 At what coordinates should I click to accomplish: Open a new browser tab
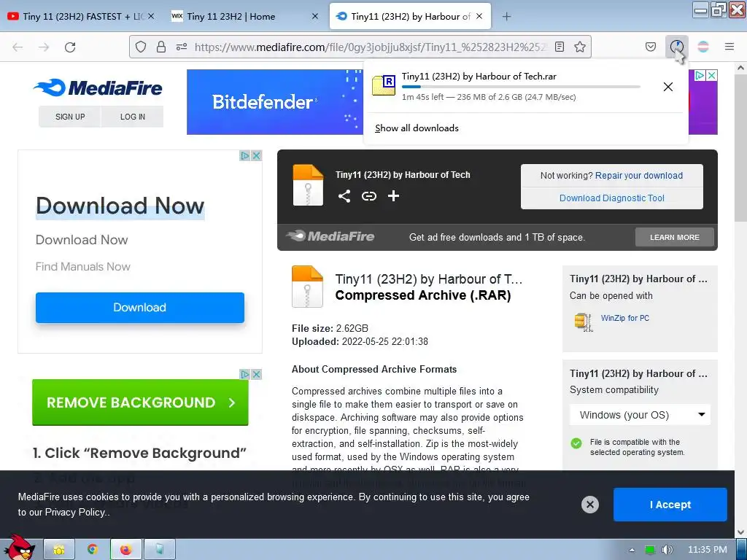(x=506, y=16)
